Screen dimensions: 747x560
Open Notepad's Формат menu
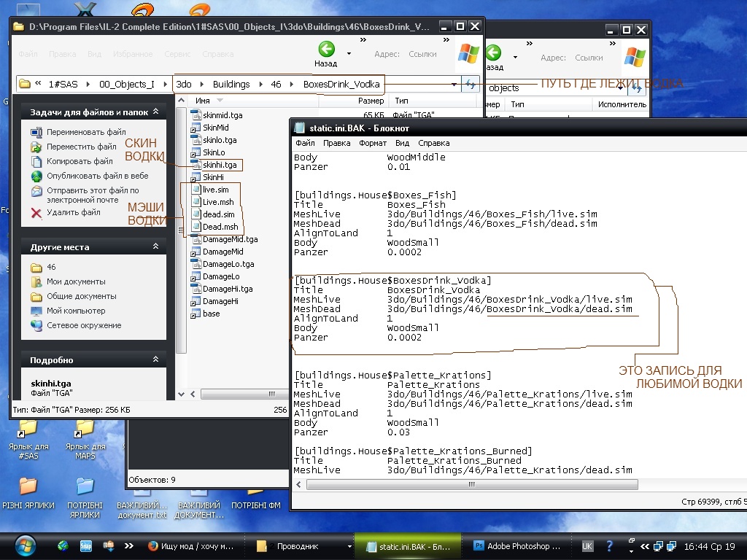[x=372, y=143]
